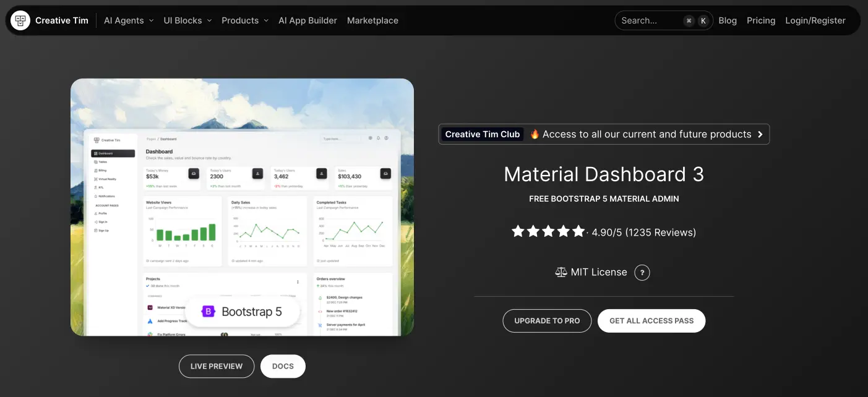The image size is (868, 397).
Task: Open the Login/Register page
Action: [x=815, y=20]
